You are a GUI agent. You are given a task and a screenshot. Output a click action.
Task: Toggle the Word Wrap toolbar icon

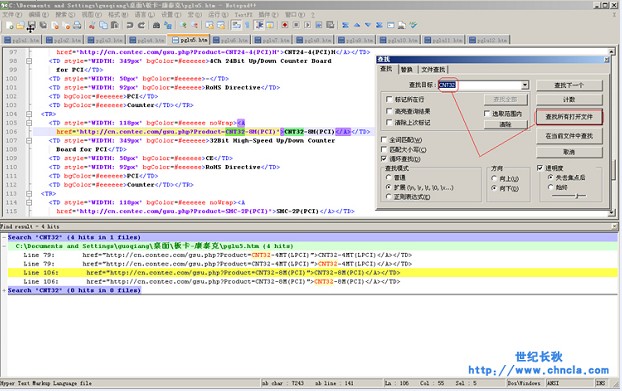[x=236, y=25]
